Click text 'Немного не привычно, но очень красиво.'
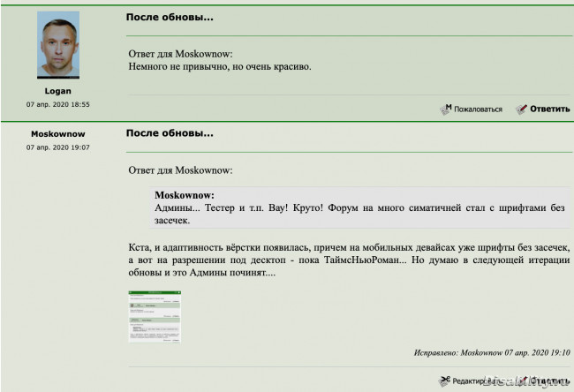 click(x=220, y=66)
